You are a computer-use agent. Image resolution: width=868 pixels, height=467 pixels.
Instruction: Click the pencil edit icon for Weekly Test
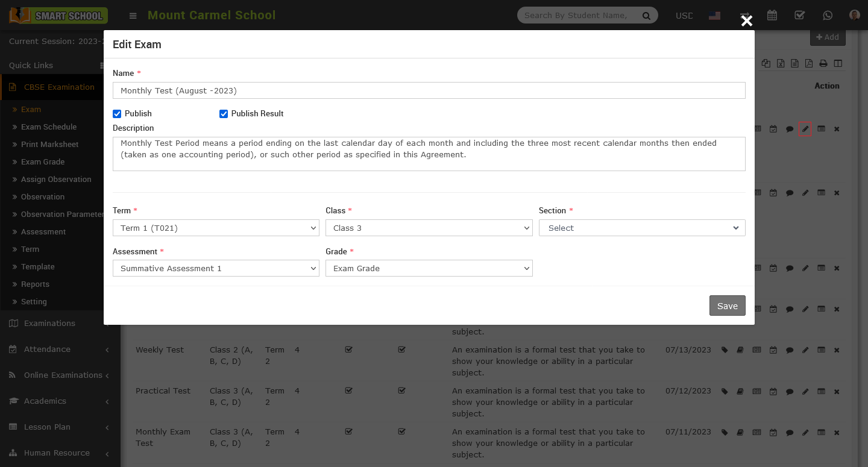pos(805,350)
